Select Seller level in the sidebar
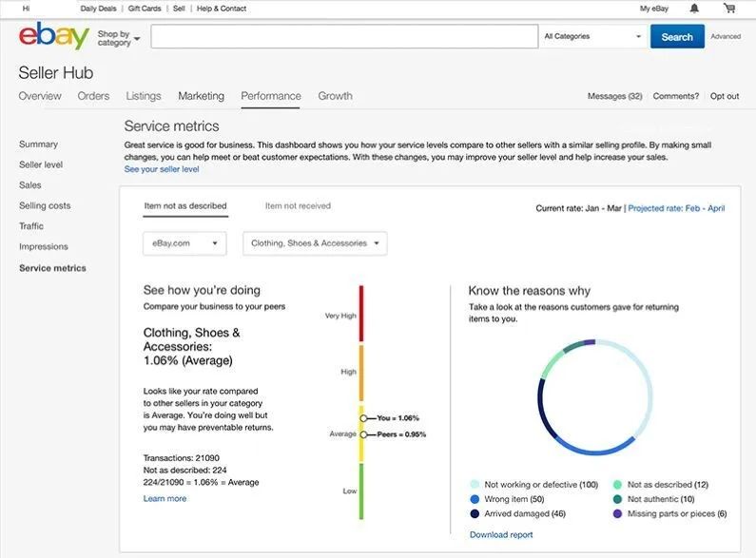 point(41,164)
